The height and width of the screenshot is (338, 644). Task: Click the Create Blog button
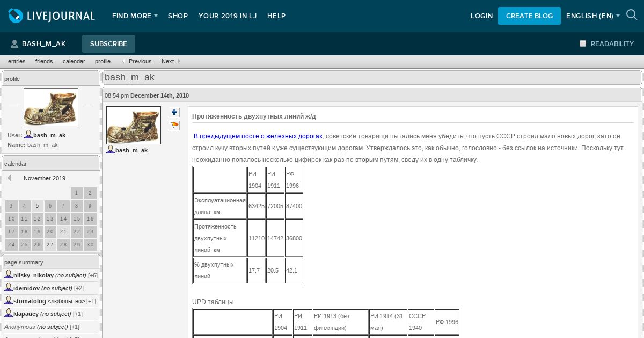(x=529, y=16)
